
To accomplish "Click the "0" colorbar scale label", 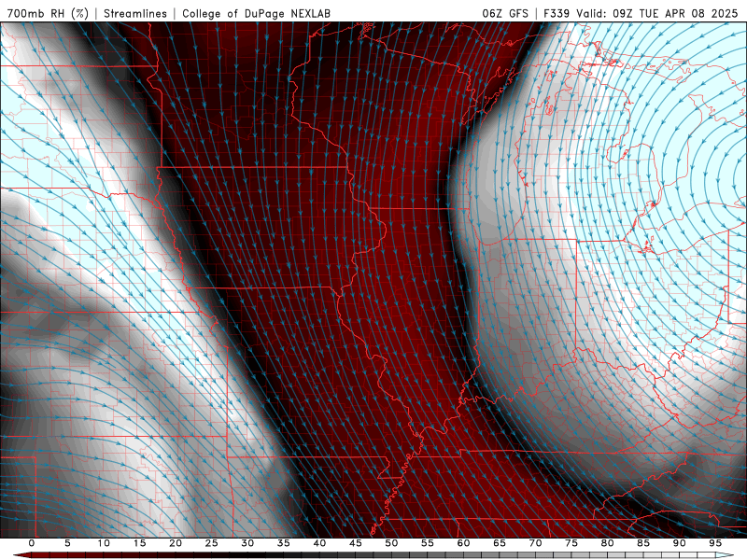I will pyautogui.click(x=32, y=543).
